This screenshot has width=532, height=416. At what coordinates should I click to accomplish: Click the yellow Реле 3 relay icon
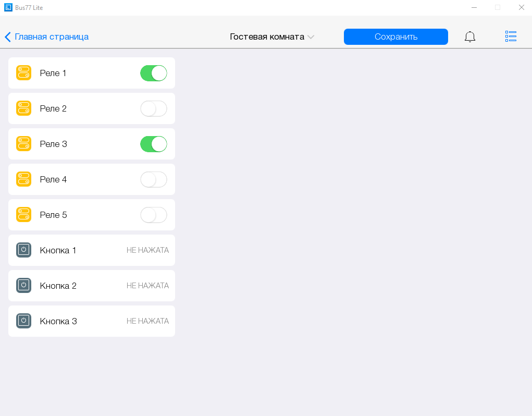(24, 144)
